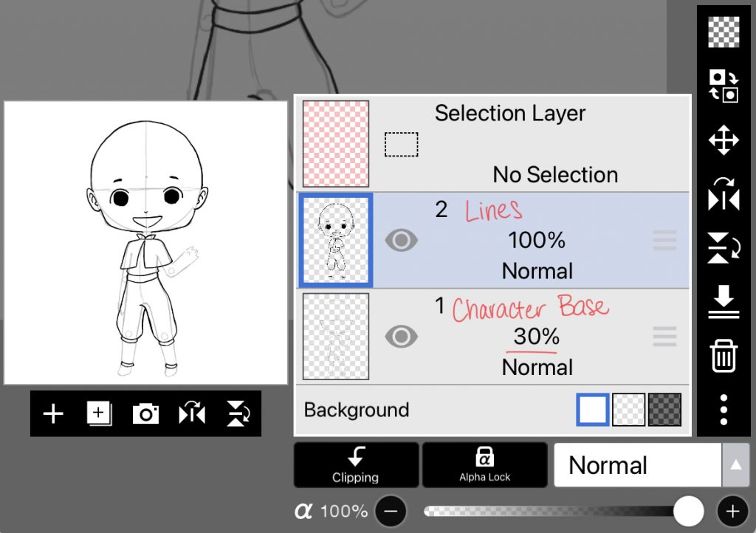Click the merge layer down icon
This screenshot has width=756, height=533.
click(724, 302)
